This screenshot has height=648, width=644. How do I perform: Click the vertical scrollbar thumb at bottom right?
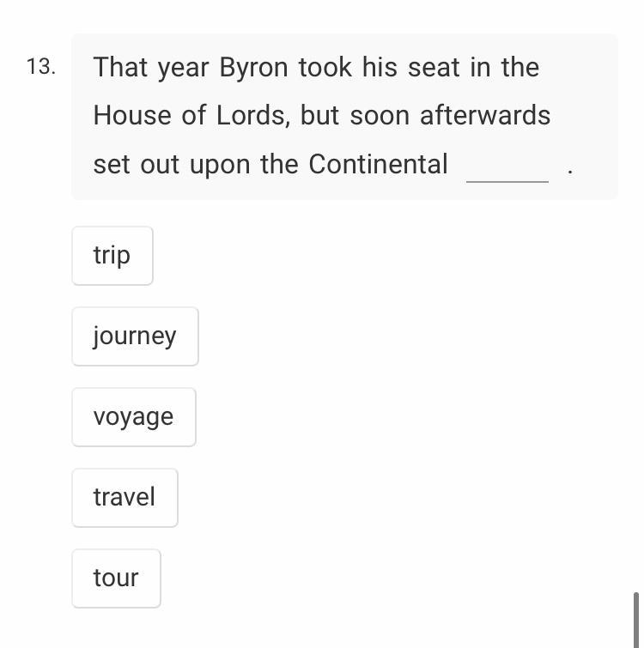click(636, 620)
